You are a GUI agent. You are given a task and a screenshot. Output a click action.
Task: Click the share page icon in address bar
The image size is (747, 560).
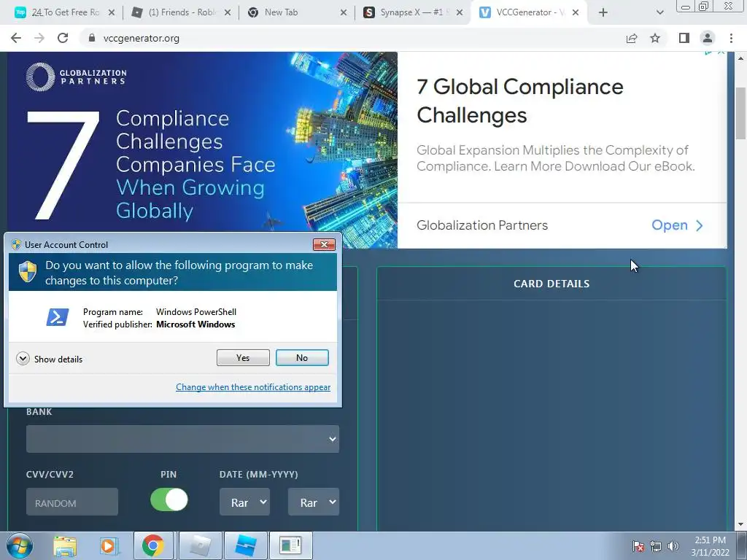[632, 38]
